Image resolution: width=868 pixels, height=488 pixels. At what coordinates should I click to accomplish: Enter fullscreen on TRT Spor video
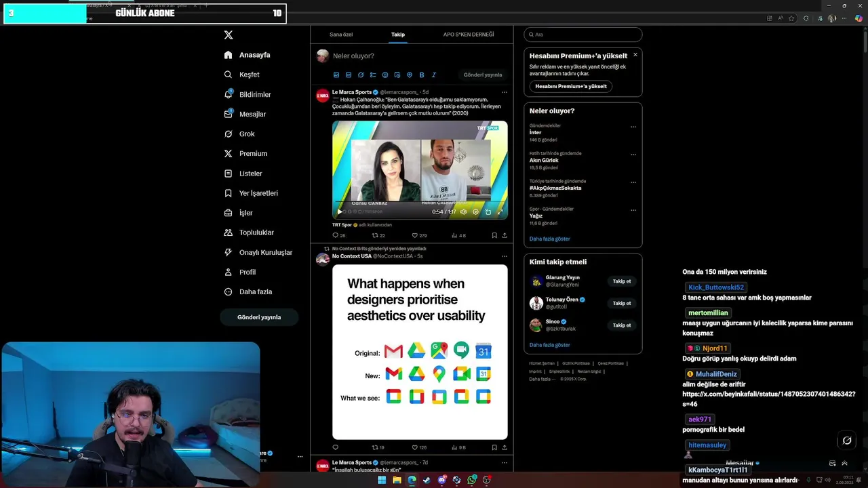(500, 211)
